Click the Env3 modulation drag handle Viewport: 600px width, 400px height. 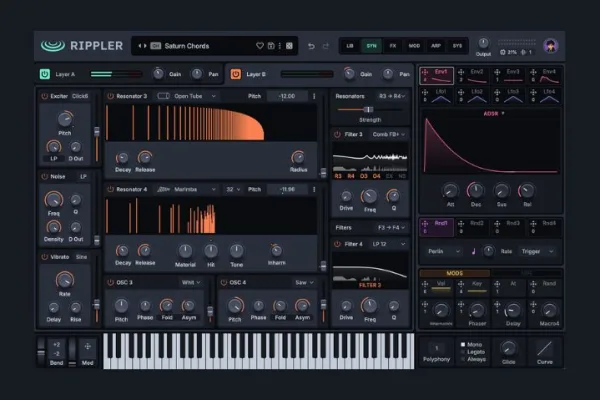pos(497,72)
